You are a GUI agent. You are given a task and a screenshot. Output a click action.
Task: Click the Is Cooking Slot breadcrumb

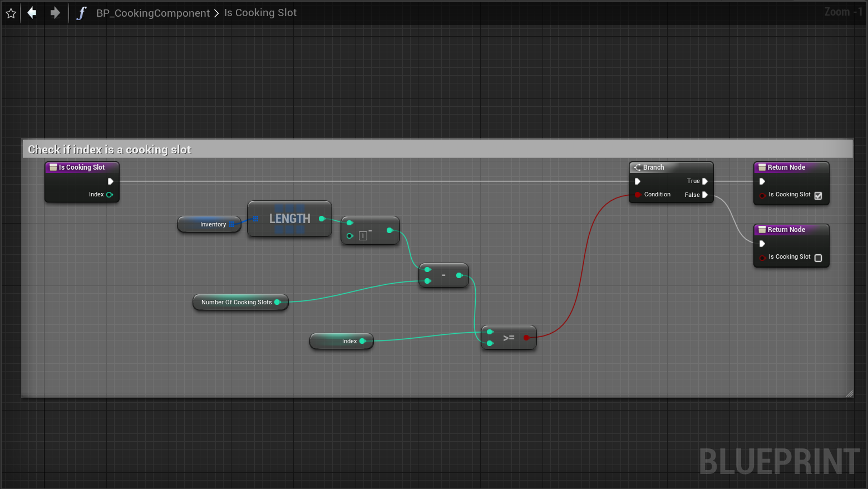(x=260, y=13)
